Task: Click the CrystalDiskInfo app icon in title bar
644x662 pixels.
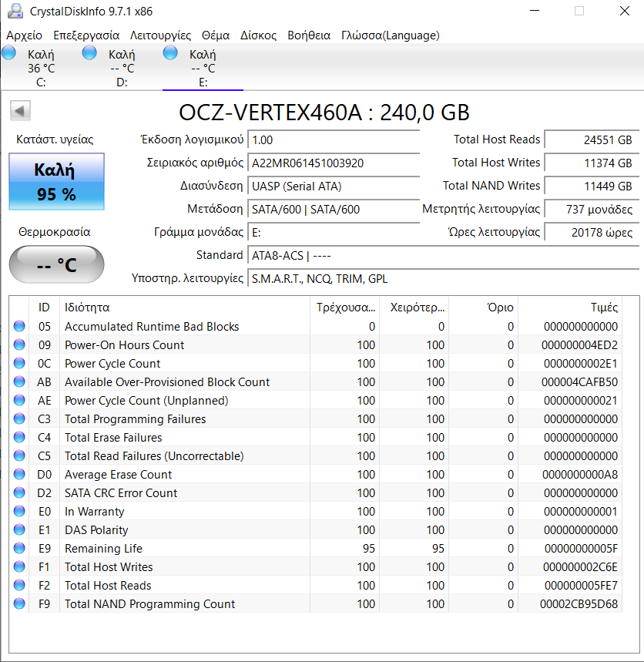Action: point(15,12)
